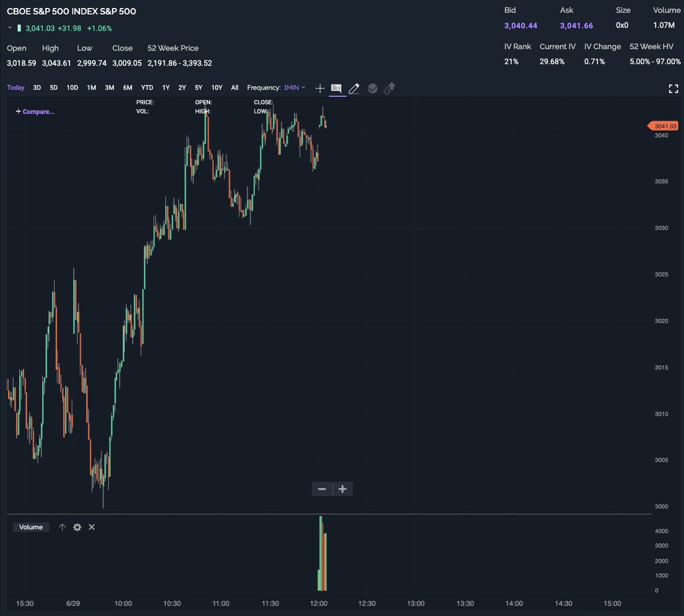Select the YTD time range

pos(147,88)
